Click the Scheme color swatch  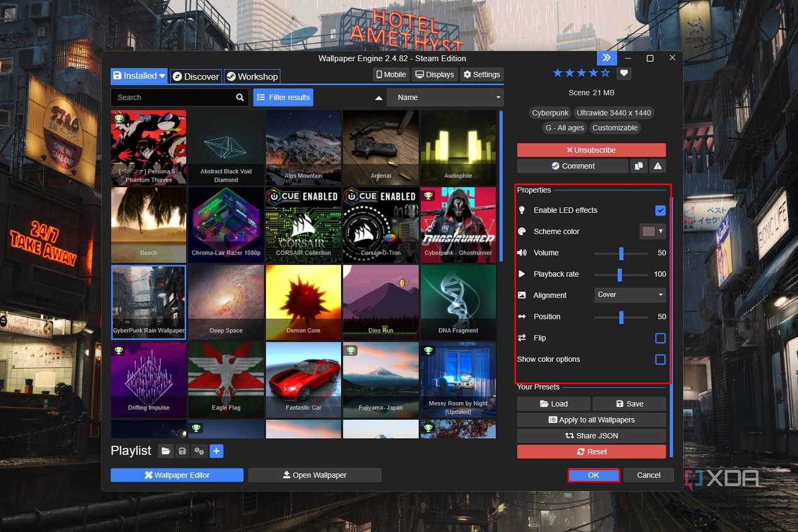(649, 231)
